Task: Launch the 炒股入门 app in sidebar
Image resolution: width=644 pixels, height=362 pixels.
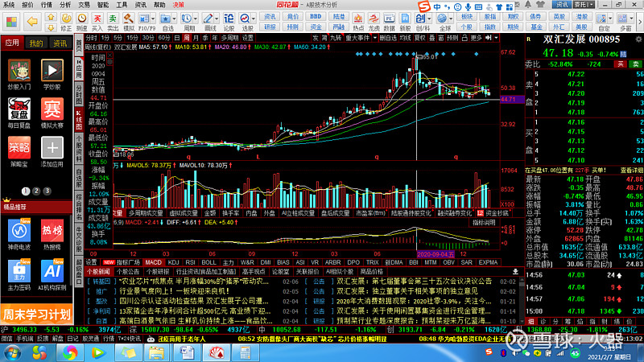Action: [19, 74]
